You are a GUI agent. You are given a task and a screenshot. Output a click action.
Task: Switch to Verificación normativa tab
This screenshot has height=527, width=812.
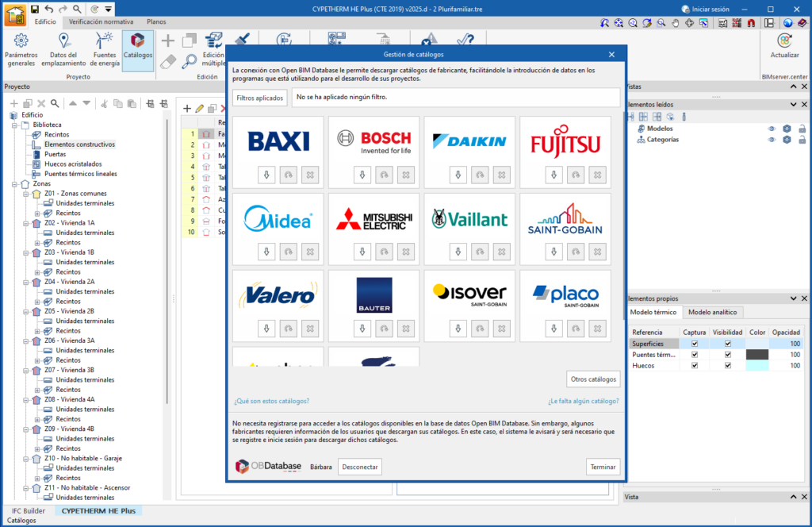pyautogui.click(x=101, y=21)
